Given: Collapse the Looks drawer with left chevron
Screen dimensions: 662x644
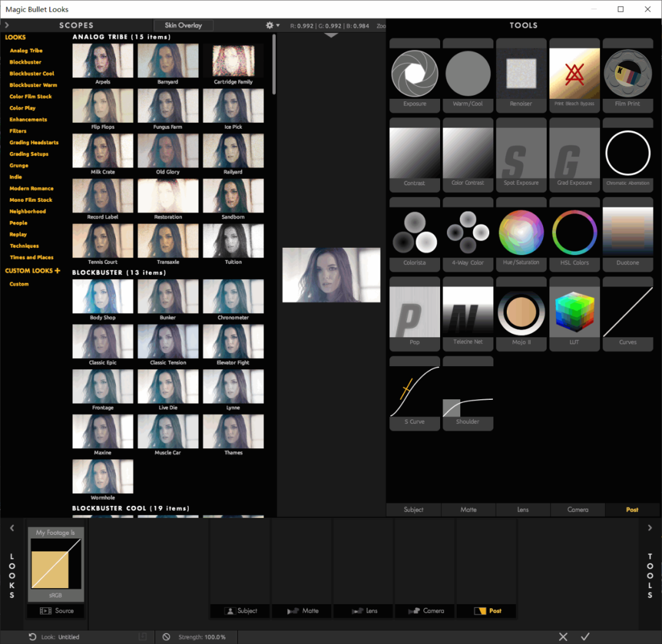Looking at the screenshot, I should [12, 528].
